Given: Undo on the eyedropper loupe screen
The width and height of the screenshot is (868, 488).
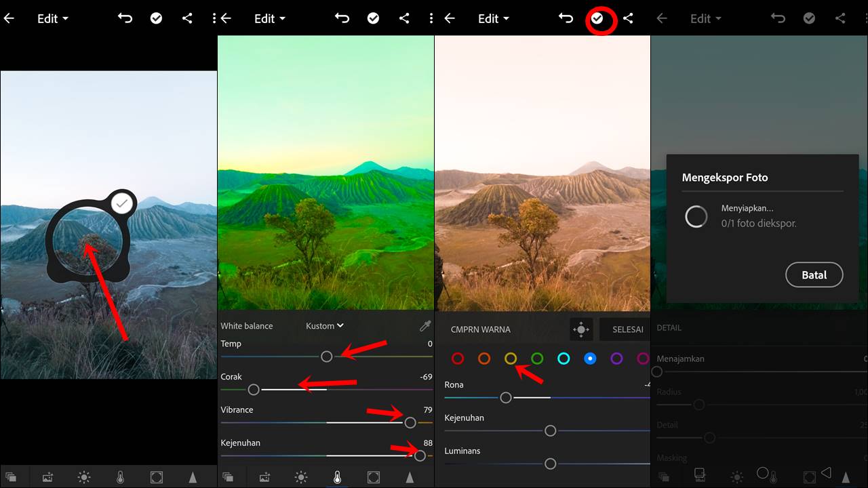Looking at the screenshot, I should (125, 18).
